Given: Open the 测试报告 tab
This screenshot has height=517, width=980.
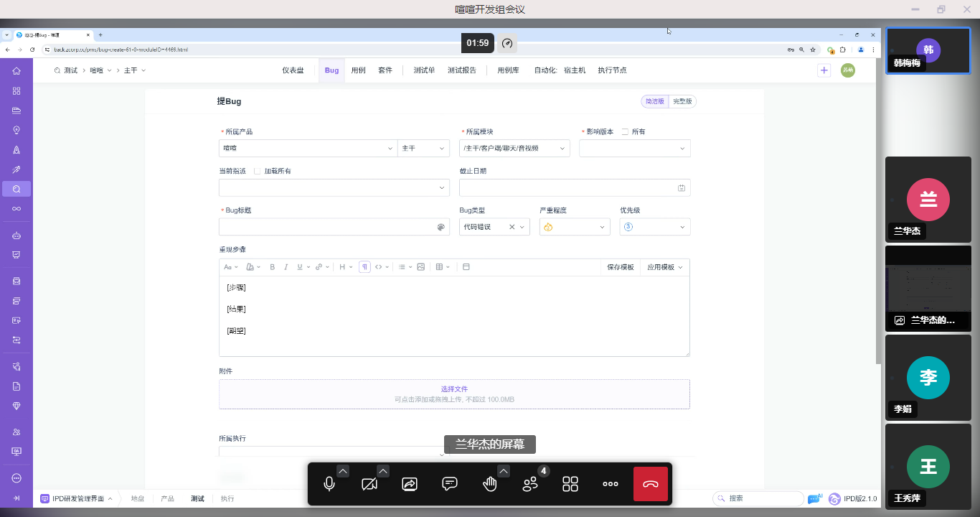Looking at the screenshot, I should click(x=462, y=70).
